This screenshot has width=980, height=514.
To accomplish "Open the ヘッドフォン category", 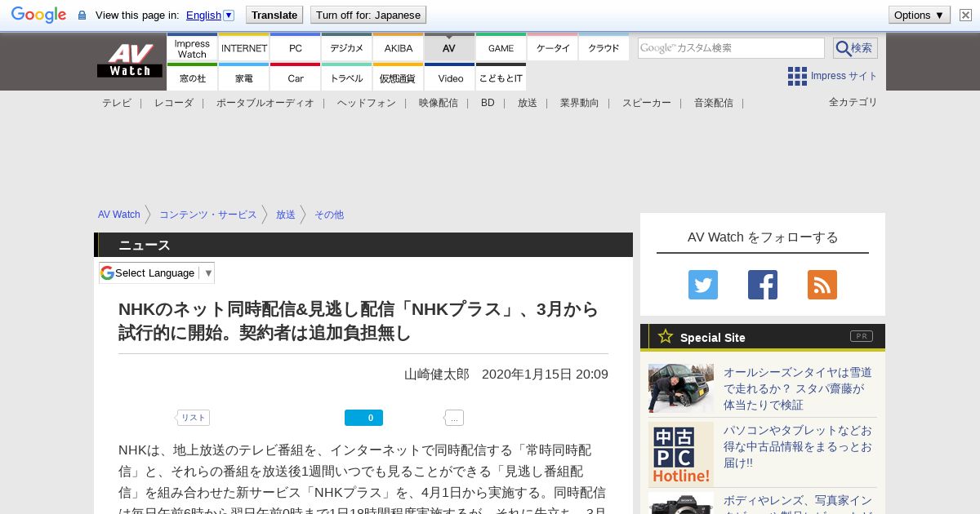I will [x=367, y=103].
